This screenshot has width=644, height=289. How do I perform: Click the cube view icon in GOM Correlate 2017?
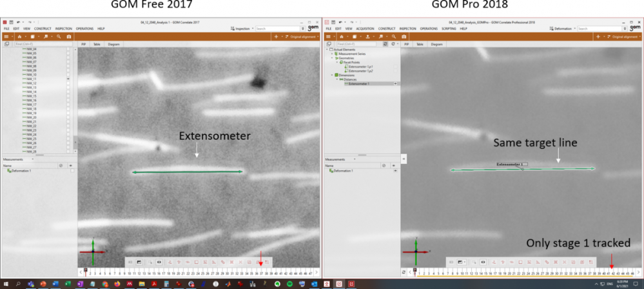pos(32,37)
